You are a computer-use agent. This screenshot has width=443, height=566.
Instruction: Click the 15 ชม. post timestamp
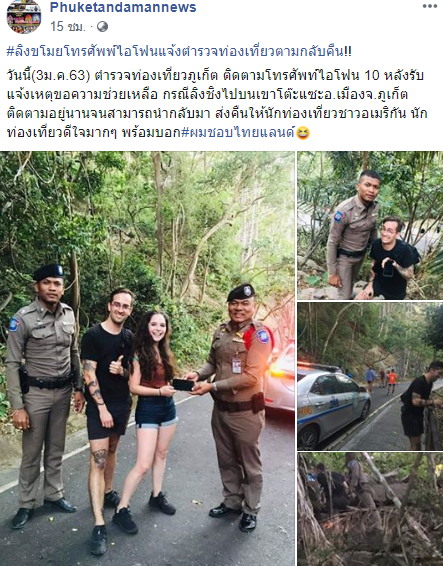68,26
